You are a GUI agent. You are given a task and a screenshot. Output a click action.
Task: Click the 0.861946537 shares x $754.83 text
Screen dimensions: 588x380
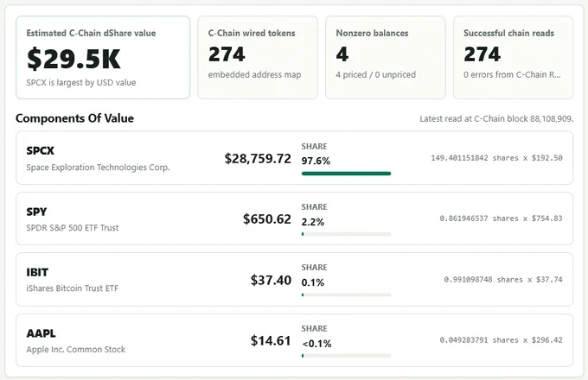[x=501, y=218]
